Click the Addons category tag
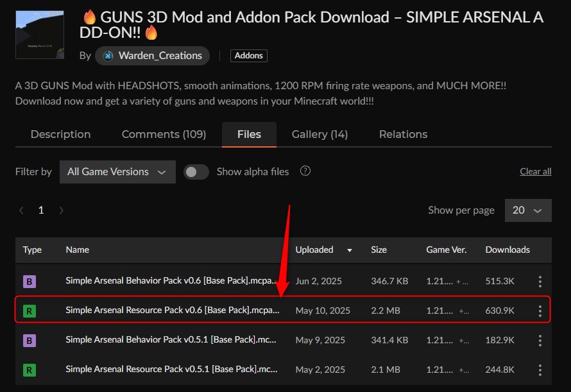The width and height of the screenshot is (571, 392). click(x=248, y=55)
